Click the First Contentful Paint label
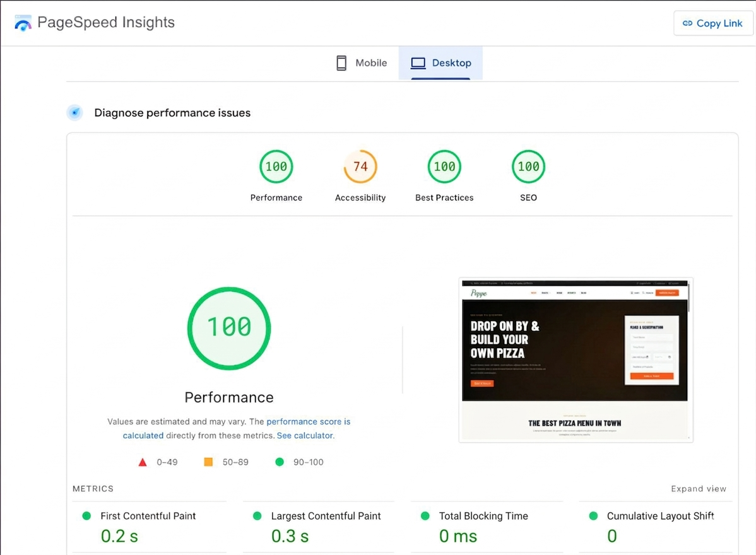756x555 pixels. tap(148, 516)
